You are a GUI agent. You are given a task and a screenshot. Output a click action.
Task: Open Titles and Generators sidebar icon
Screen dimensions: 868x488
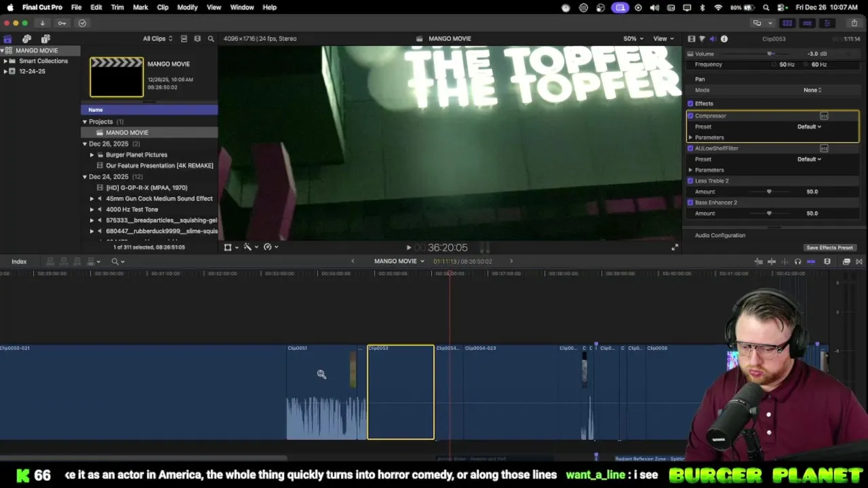pos(45,39)
